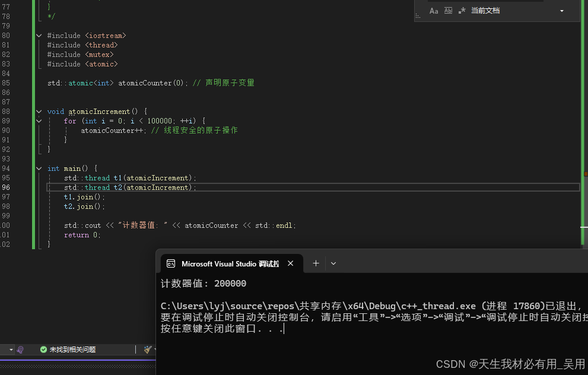Click 't1.join();' statement
Screen dimensions: 588x375
pos(84,197)
